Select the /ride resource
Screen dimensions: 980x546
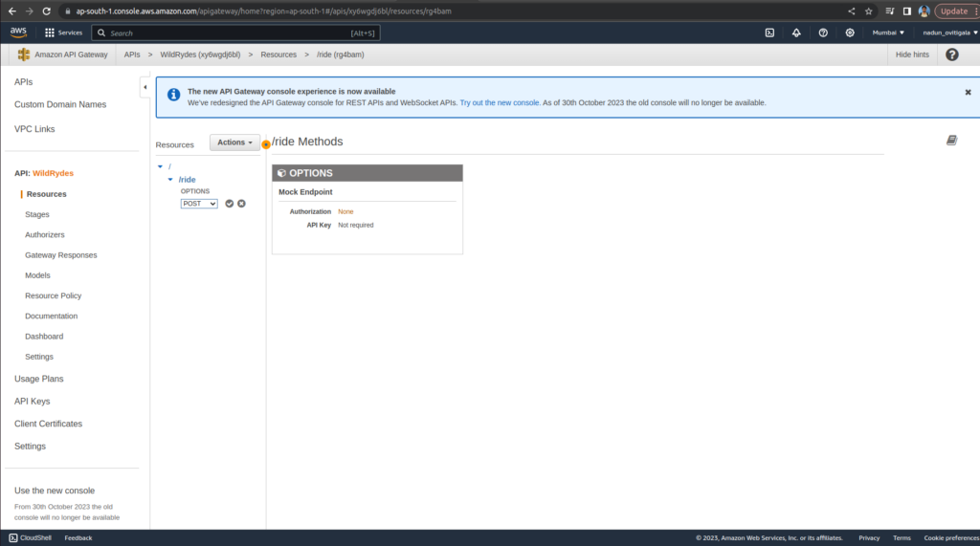pyautogui.click(x=187, y=180)
